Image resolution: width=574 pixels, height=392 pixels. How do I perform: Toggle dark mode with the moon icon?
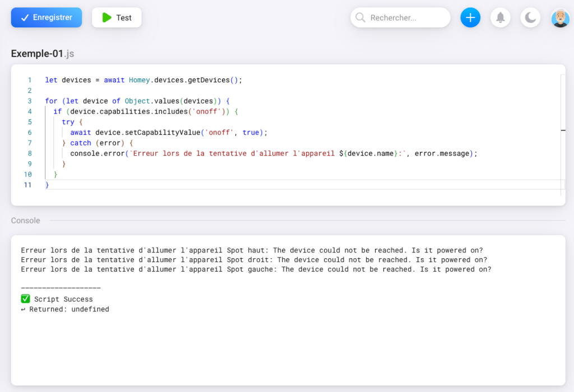point(530,18)
